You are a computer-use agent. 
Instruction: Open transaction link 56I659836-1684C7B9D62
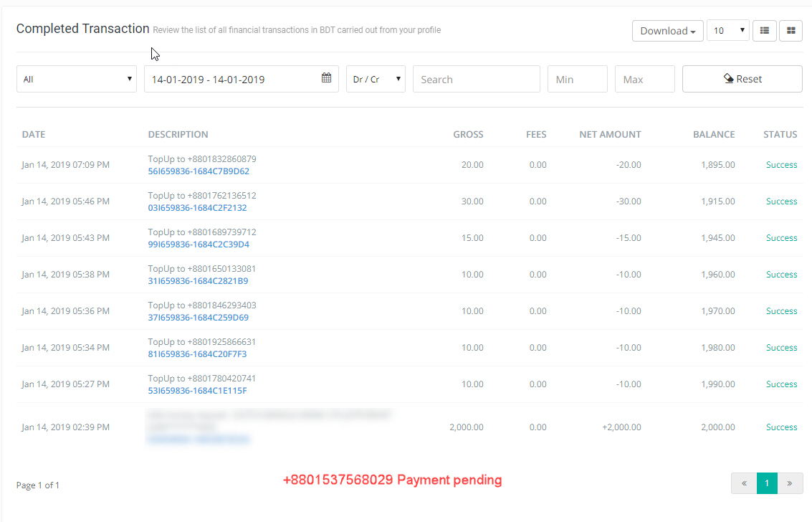click(199, 171)
